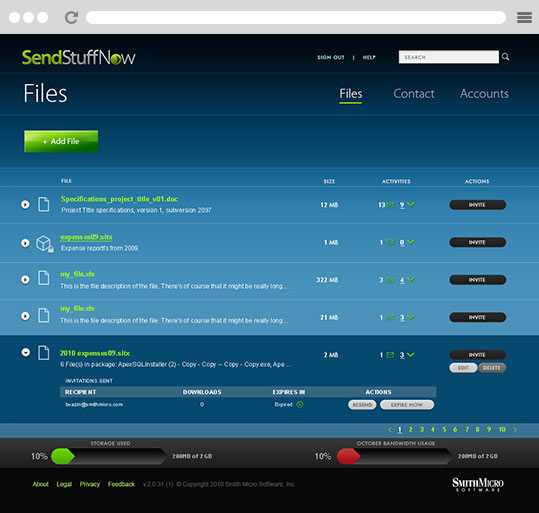Viewport: 539px width, 513px height.
Task: Open downloads chevron in 322 MB row
Action: click(410, 280)
